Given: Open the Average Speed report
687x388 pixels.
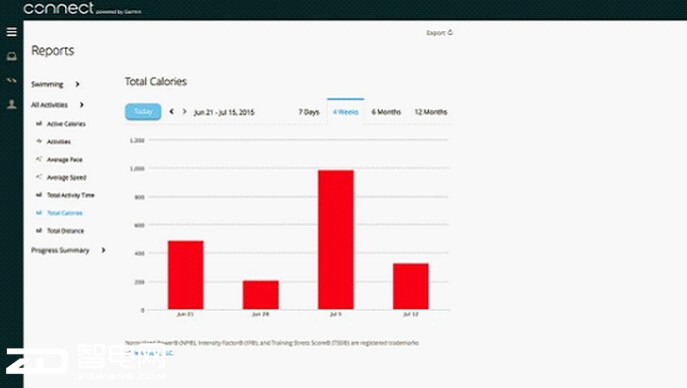Looking at the screenshot, I should tap(67, 177).
